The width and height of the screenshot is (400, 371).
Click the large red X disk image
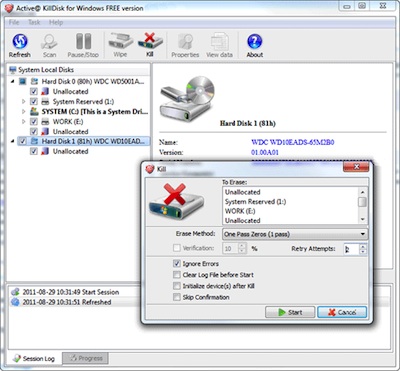point(176,202)
